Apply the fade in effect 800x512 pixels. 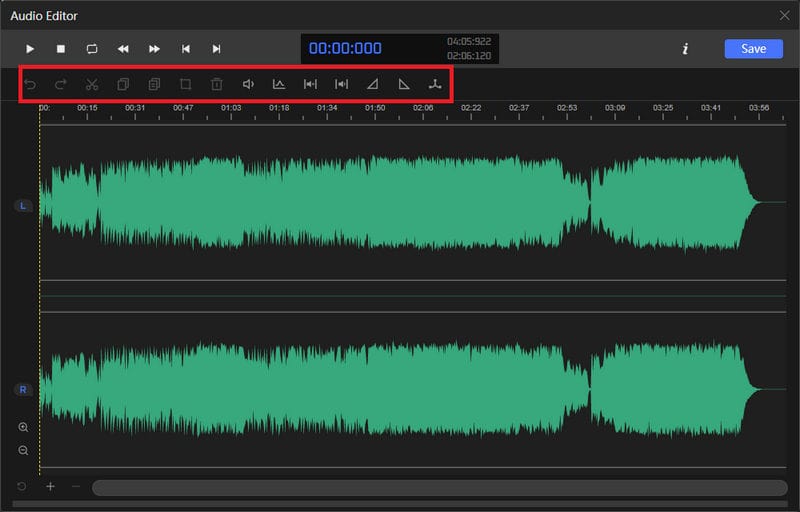tap(372, 84)
